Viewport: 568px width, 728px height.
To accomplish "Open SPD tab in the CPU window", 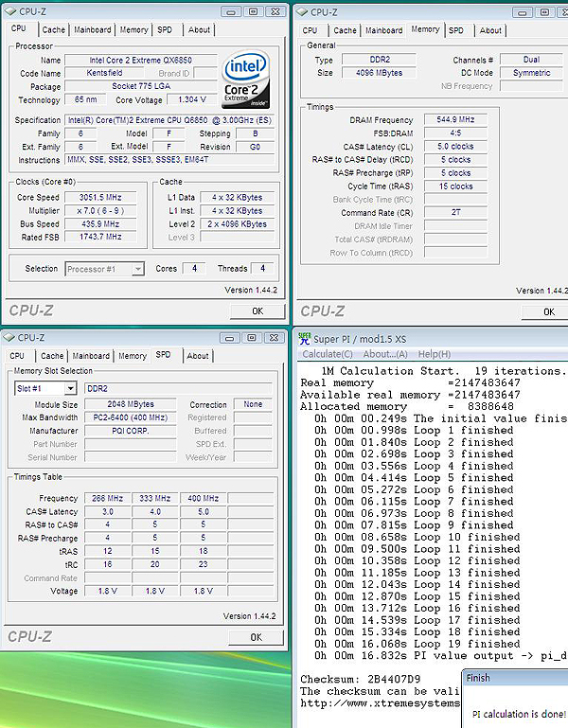I will click(165, 29).
